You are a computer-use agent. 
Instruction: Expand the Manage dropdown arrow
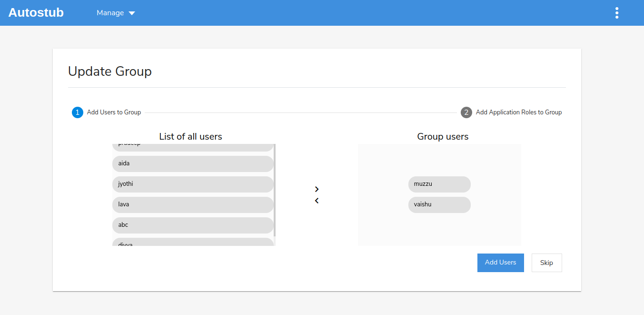tap(132, 13)
